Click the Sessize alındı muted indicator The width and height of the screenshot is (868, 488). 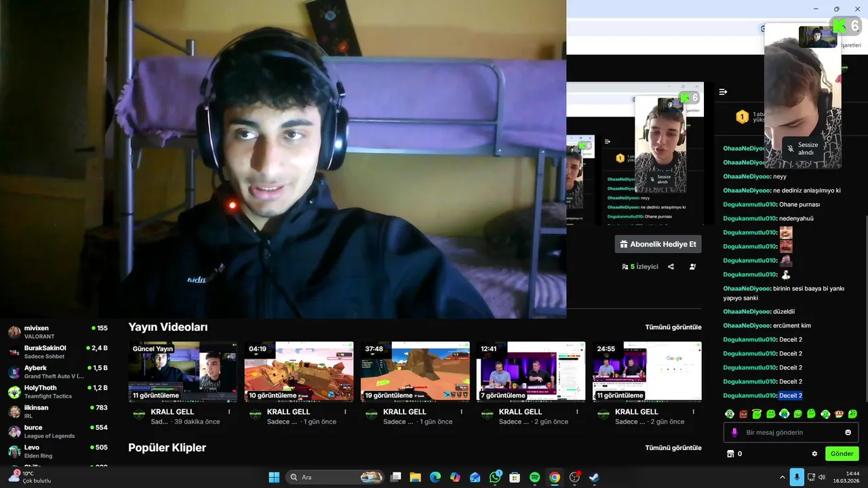tap(802, 148)
